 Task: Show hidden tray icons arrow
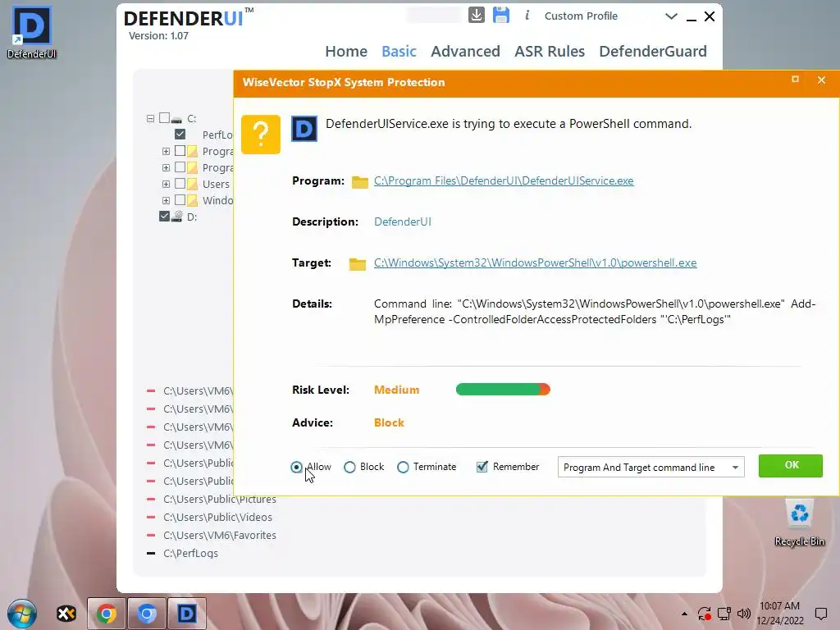coord(685,614)
